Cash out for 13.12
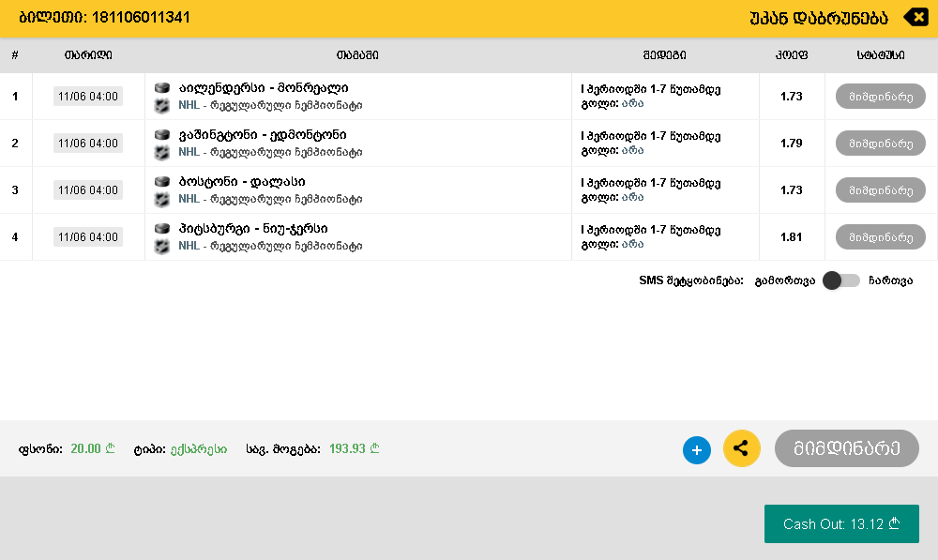 point(841,524)
